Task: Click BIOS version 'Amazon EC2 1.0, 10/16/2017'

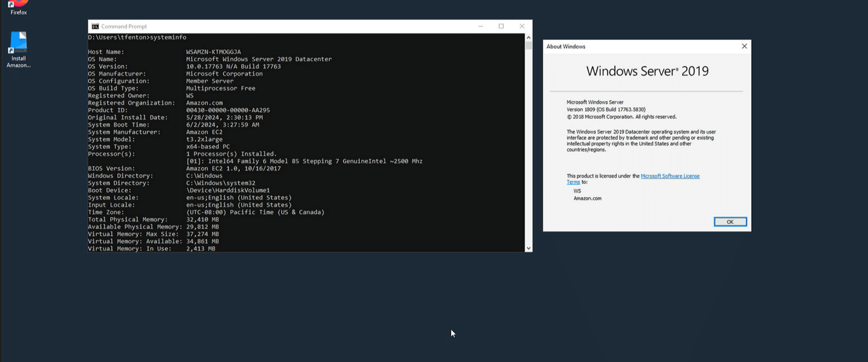Action: pos(233,169)
